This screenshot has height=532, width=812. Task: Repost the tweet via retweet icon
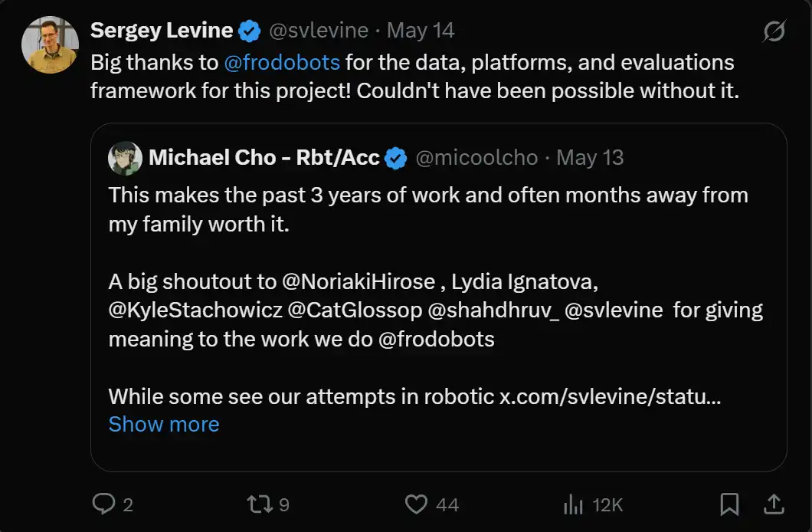[x=258, y=504]
